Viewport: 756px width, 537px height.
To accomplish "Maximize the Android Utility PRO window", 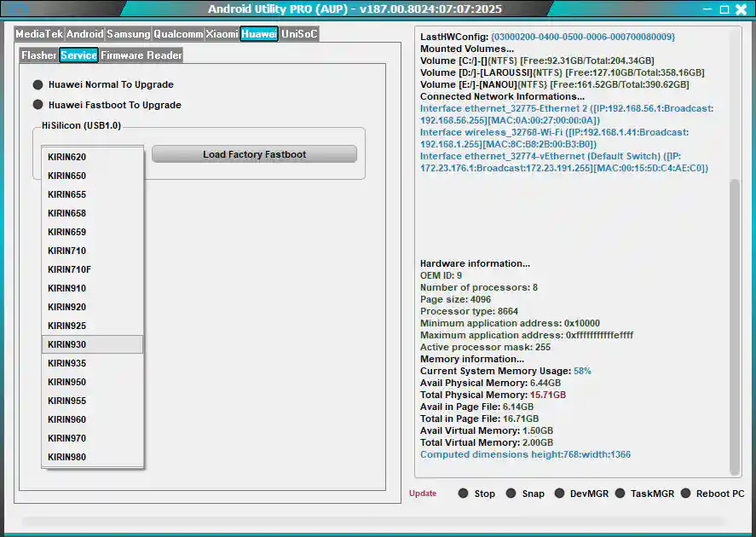I will pos(724,9).
